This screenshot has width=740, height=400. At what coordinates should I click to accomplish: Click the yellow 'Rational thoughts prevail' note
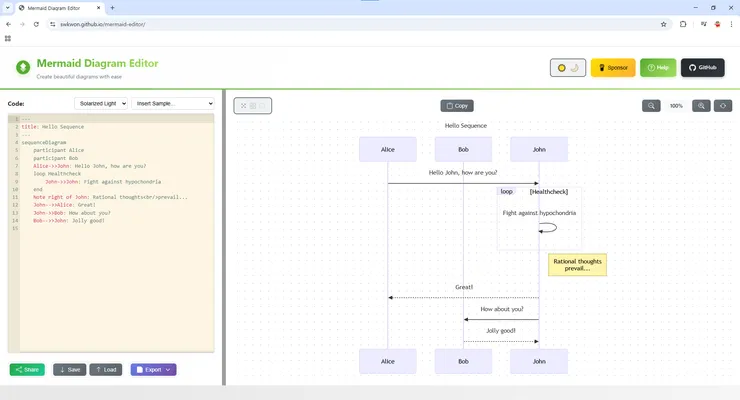coord(577,265)
